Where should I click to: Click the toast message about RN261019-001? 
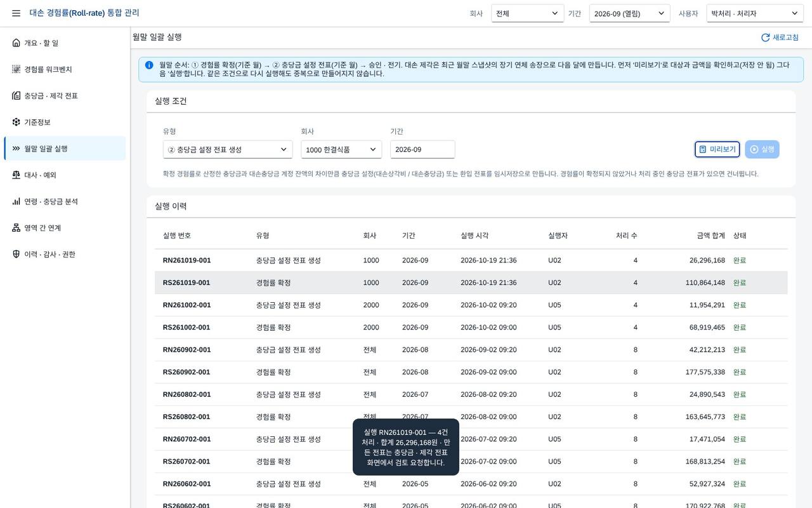click(x=406, y=448)
